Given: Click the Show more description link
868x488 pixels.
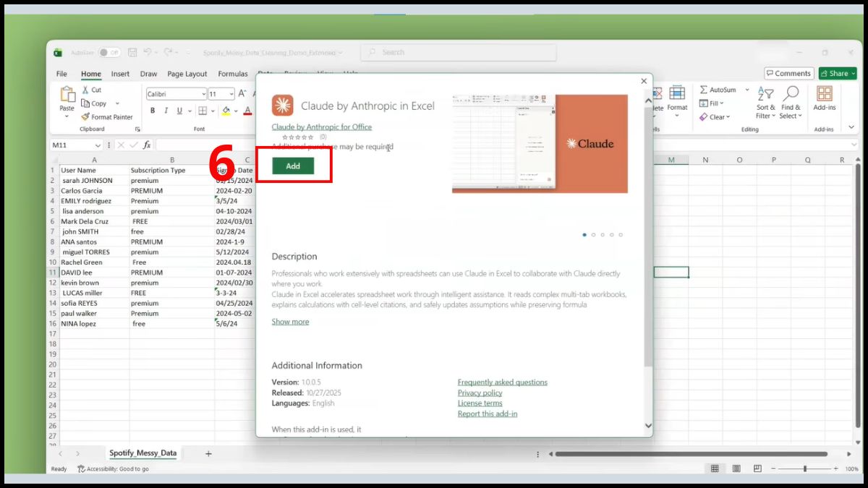Looking at the screenshot, I should coord(290,322).
